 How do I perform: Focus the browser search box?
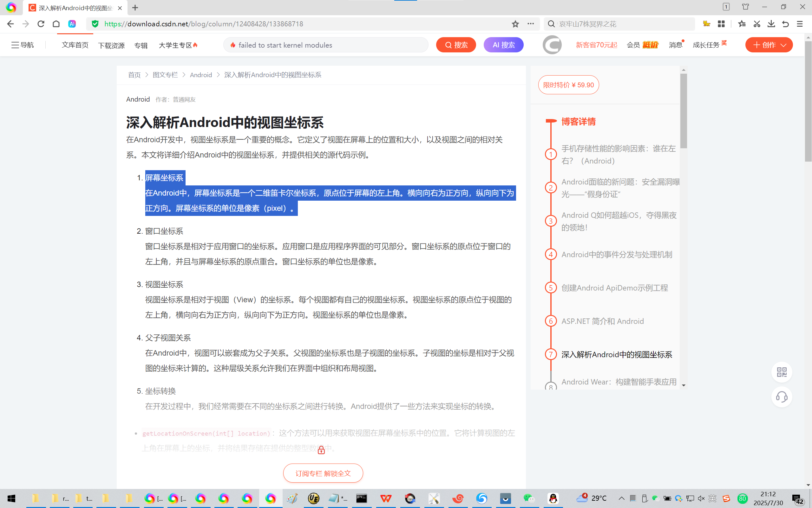[619, 24]
